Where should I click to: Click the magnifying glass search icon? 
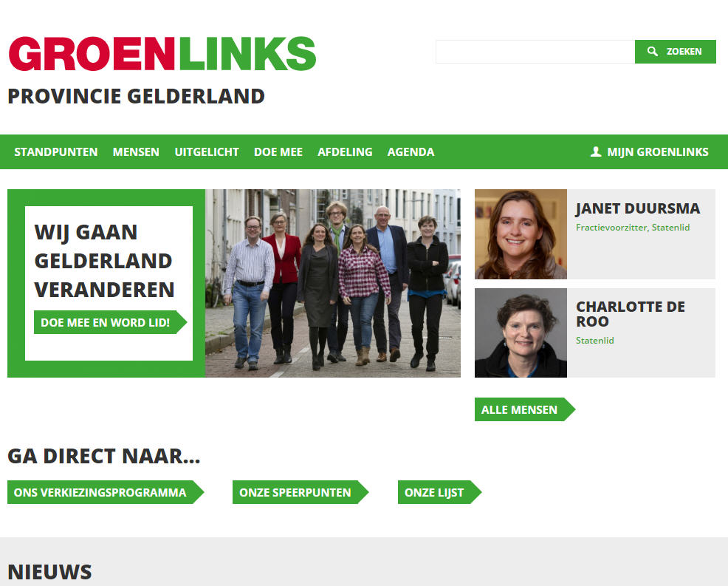point(653,51)
